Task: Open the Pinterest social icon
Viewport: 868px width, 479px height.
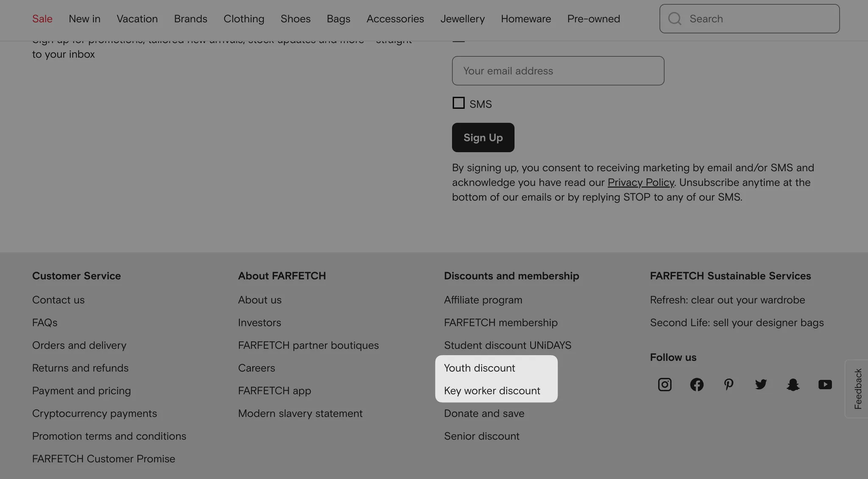Action: pos(729,384)
